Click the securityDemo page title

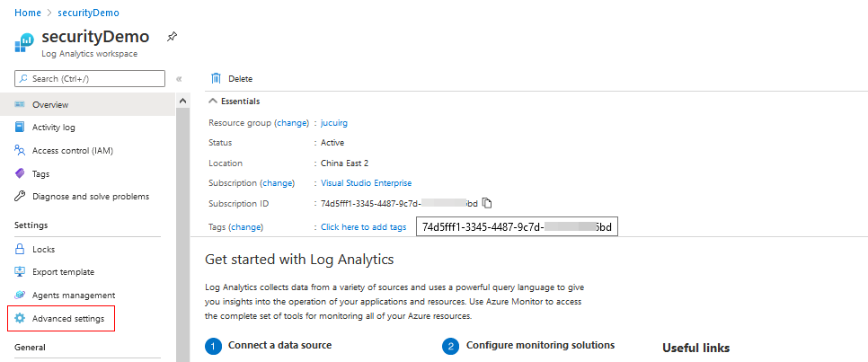pyautogui.click(x=95, y=37)
